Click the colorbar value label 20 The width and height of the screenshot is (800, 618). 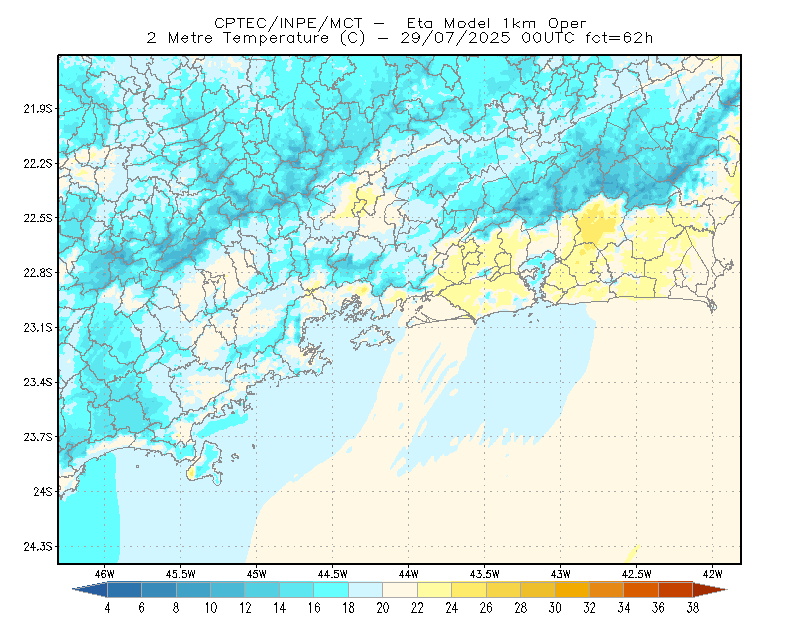[x=383, y=608]
